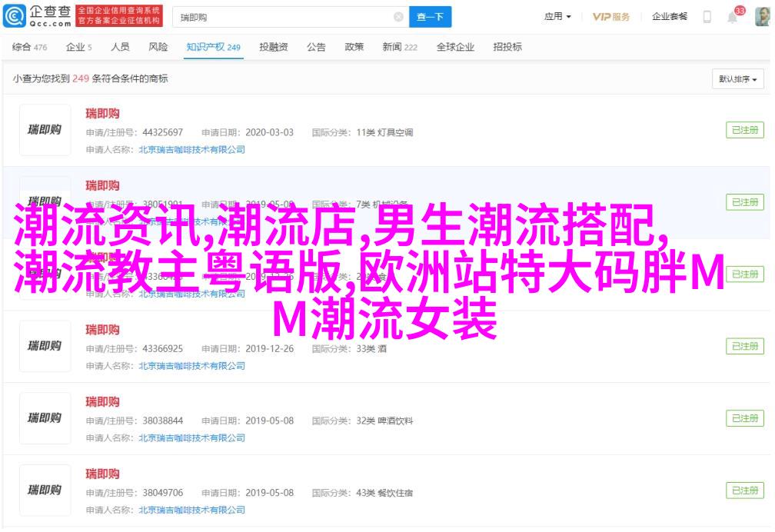Switch to the 企业 tab
775x532 pixels.
coord(78,47)
